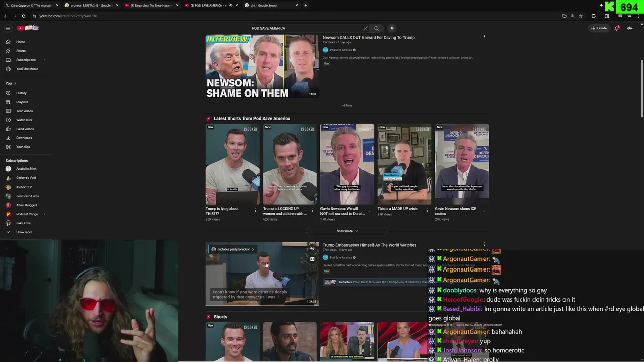Click the Your videos icon

(x=8, y=111)
